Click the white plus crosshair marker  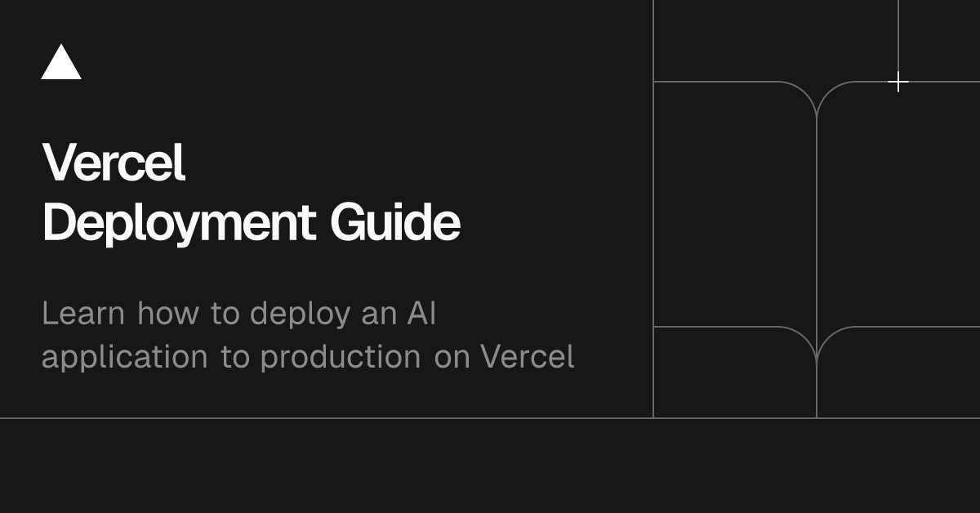(898, 82)
